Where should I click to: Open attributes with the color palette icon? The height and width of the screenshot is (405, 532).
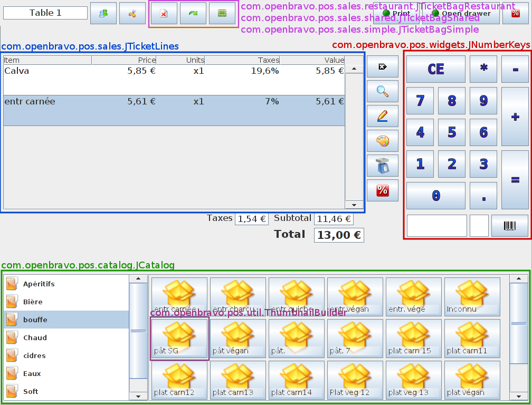(382, 141)
